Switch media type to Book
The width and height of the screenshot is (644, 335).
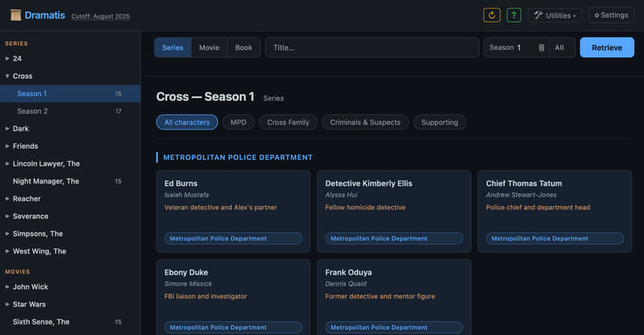[244, 48]
